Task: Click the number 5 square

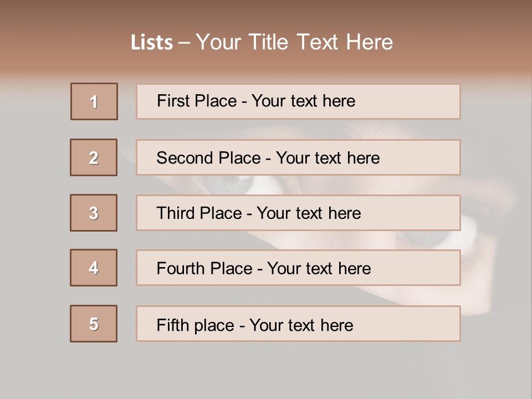Action: coord(94,324)
